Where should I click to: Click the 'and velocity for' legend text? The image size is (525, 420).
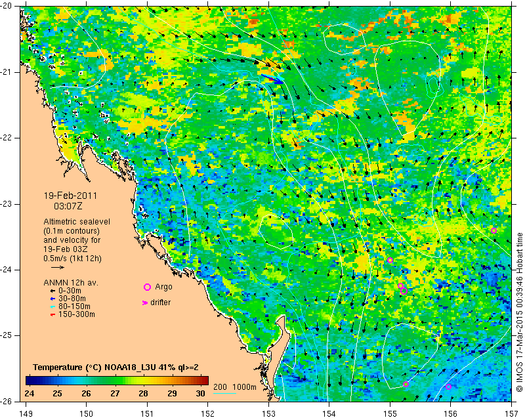(72, 240)
